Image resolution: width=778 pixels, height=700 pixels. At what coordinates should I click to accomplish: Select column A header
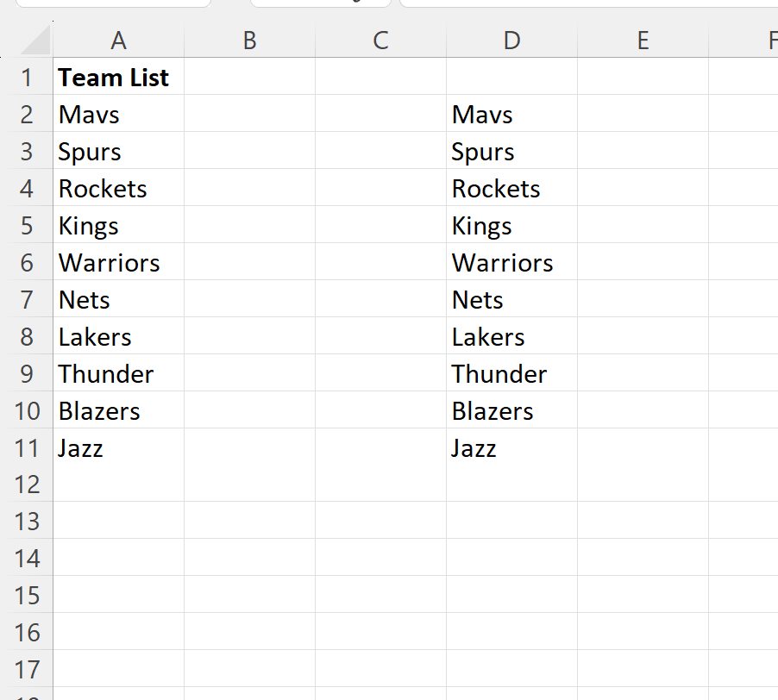coord(118,41)
